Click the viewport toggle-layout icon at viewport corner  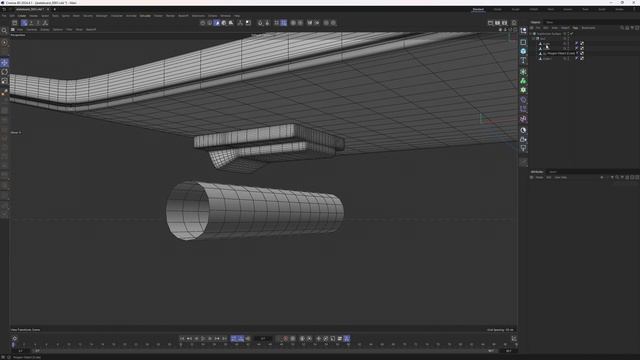[515, 30]
